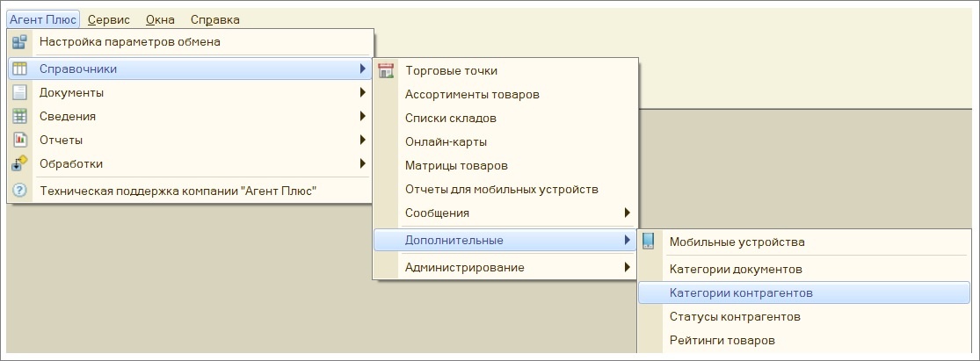Click the store icon beside Торговые точки

386,70
